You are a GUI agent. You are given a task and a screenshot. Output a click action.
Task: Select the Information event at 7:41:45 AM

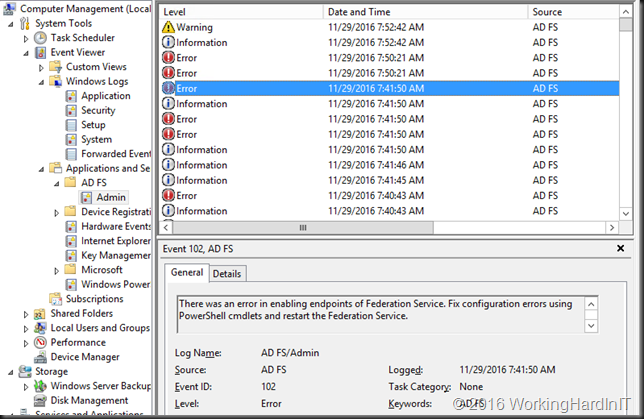(389, 180)
